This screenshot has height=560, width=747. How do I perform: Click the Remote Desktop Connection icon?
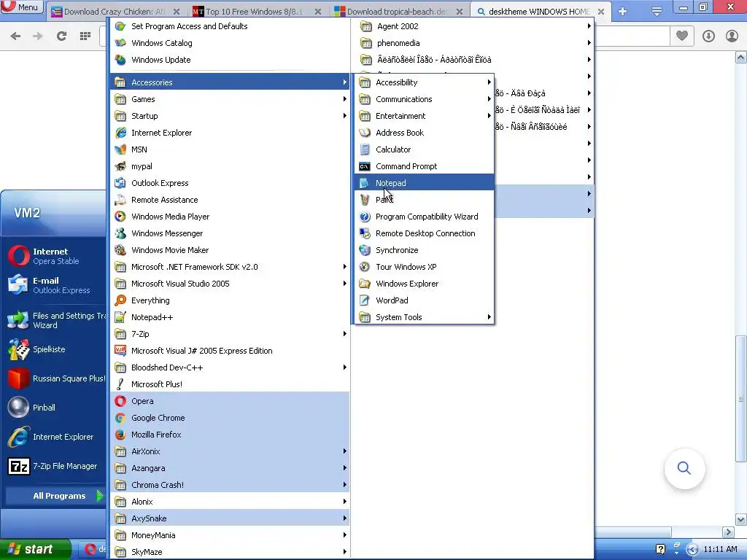[x=365, y=233]
